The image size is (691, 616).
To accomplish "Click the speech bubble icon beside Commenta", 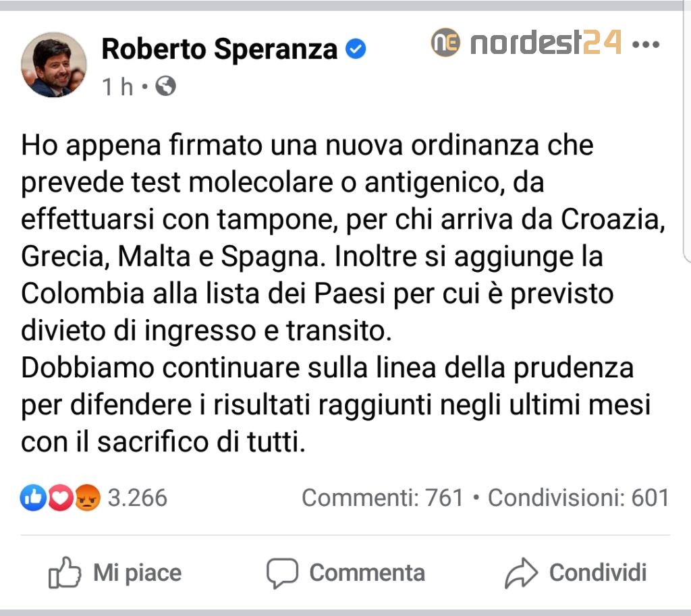I will [281, 573].
